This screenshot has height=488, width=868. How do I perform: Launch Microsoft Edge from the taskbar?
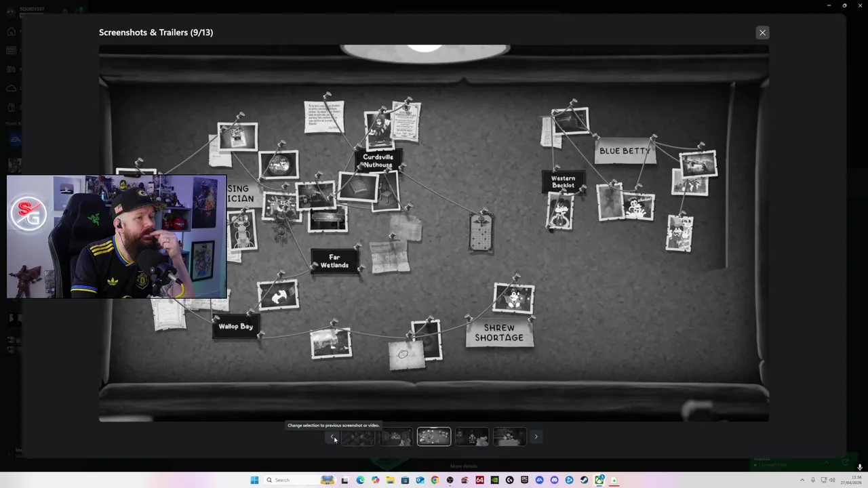click(360, 480)
